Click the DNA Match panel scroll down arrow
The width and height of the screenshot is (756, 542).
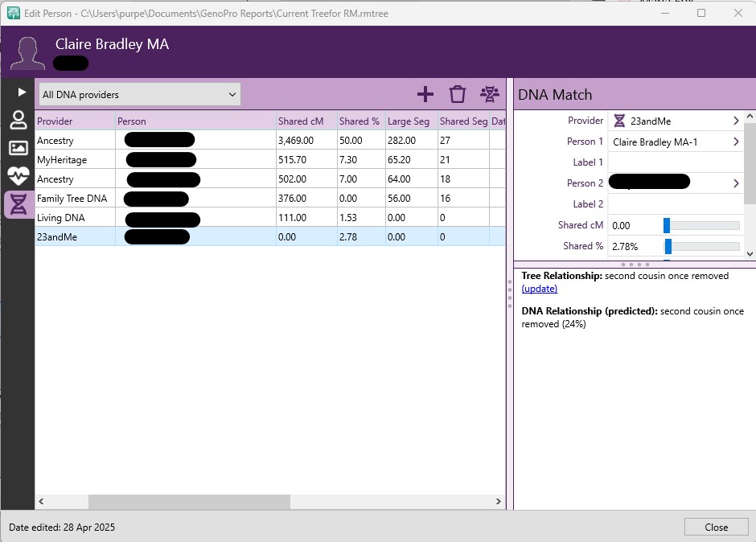click(x=750, y=253)
